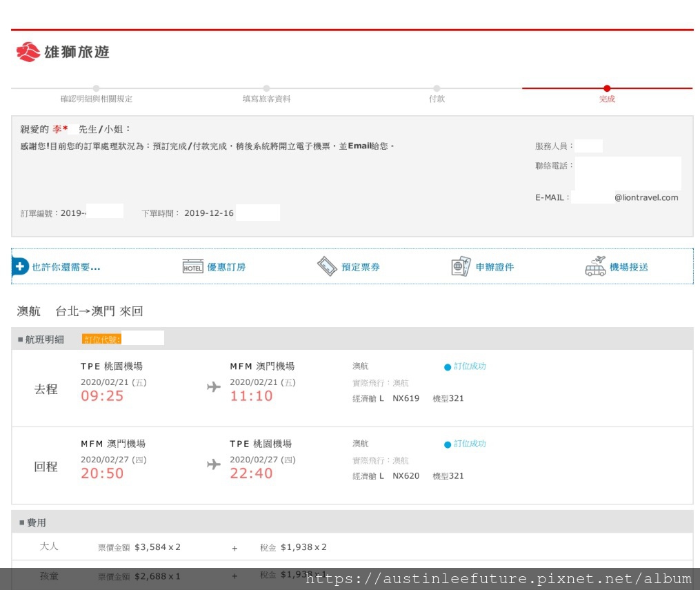Screen dimensions: 700x590
Task: Click flight number NX619
Action: [x=406, y=398]
